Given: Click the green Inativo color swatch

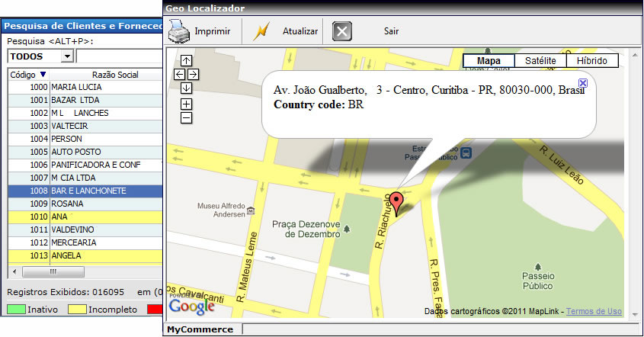Looking at the screenshot, I should click(x=17, y=310).
